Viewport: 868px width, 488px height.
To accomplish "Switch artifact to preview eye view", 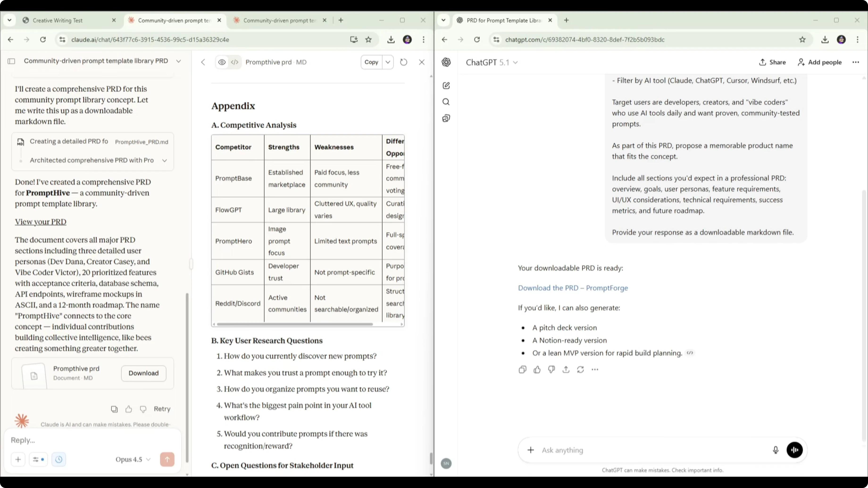I will pyautogui.click(x=222, y=62).
